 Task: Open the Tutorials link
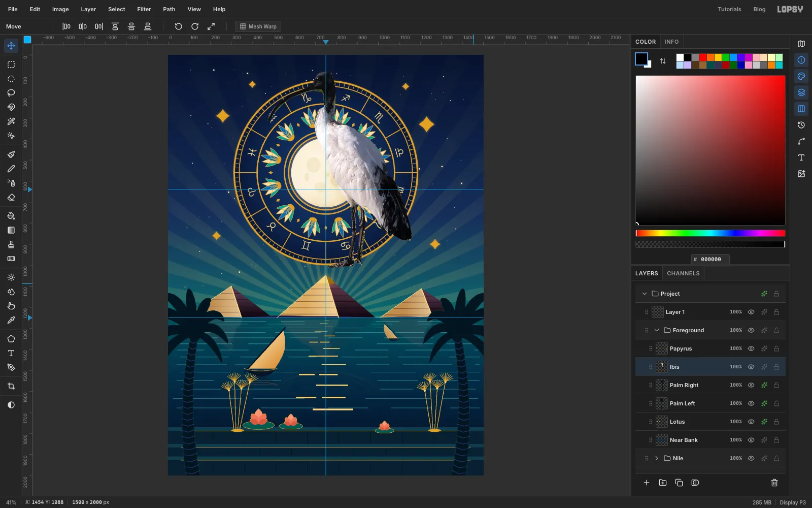coord(729,9)
